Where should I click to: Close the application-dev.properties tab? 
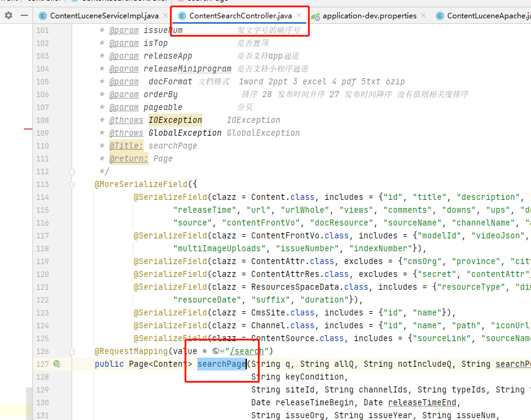(x=423, y=15)
